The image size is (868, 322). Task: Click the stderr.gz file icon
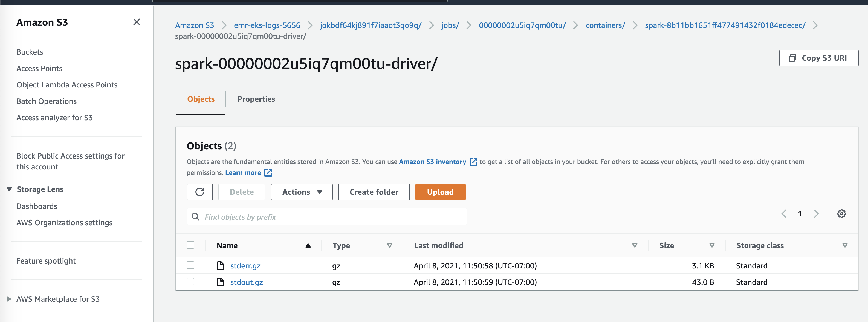220,265
